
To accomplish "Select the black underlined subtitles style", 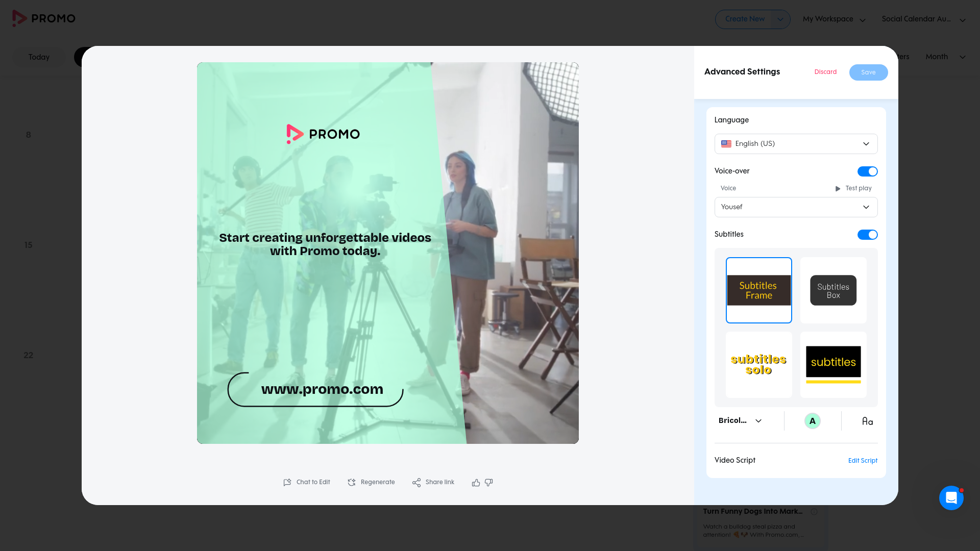I will [834, 365].
